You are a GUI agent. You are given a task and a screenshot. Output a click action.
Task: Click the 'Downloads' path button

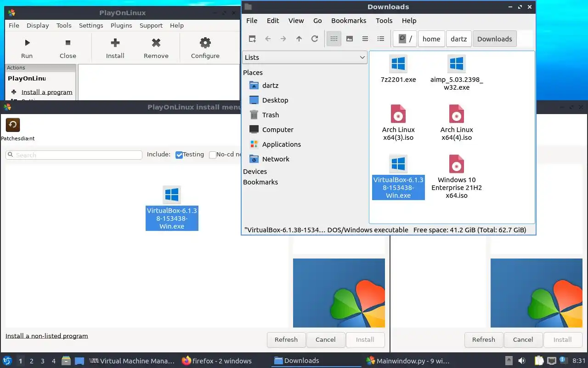click(494, 39)
